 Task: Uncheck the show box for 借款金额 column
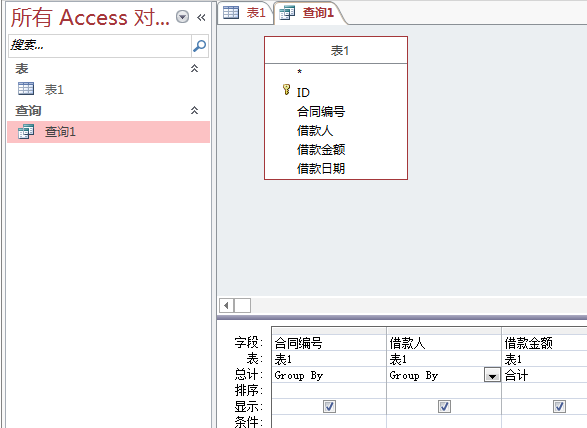[559, 406]
